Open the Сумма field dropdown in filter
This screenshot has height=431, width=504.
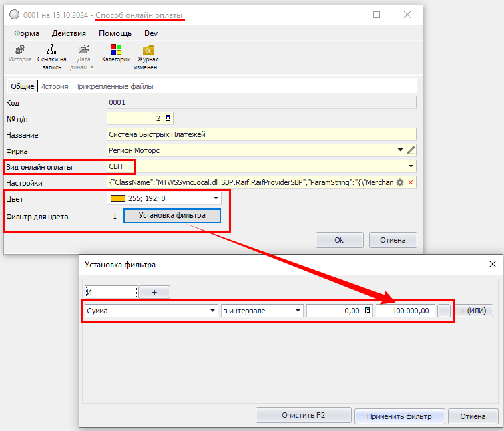[212, 311]
